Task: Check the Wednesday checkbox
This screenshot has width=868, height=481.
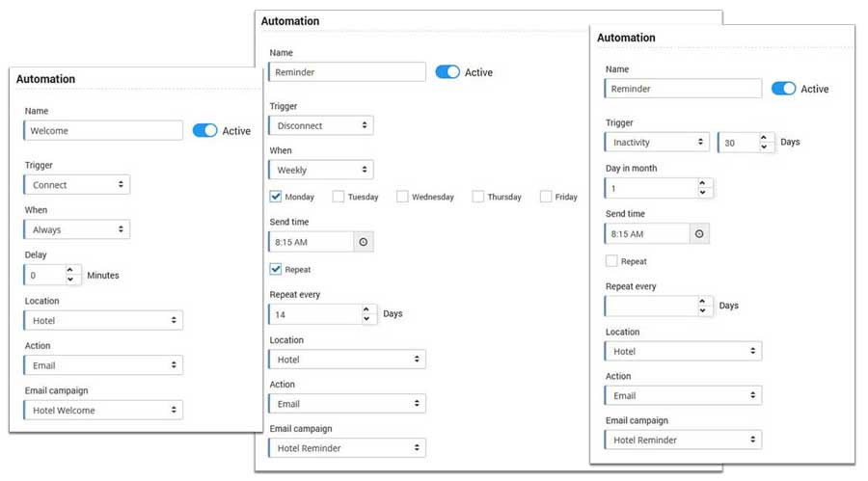Action: pyautogui.click(x=402, y=197)
